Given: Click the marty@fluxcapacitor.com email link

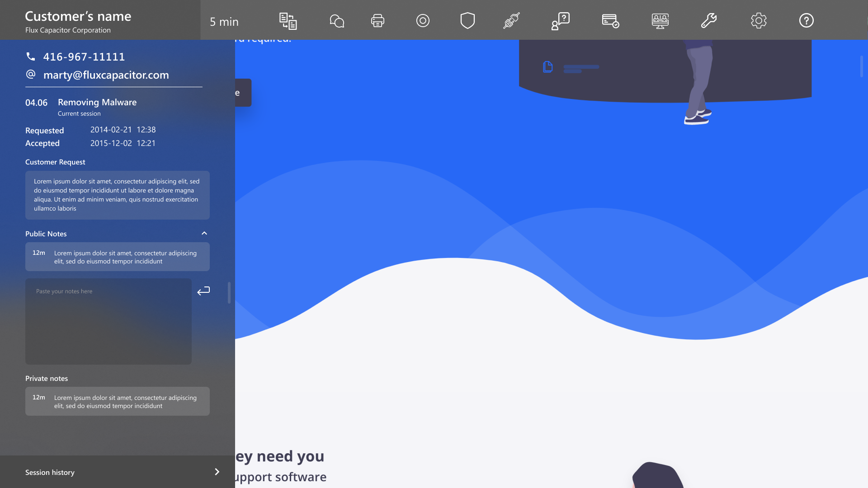Looking at the screenshot, I should [x=106, y=75].
